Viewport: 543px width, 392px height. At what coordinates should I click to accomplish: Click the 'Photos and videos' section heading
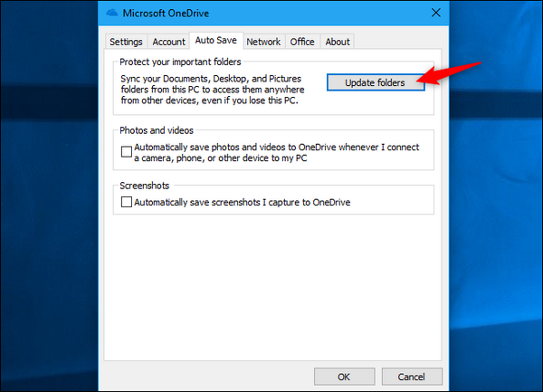coord(155,130)
